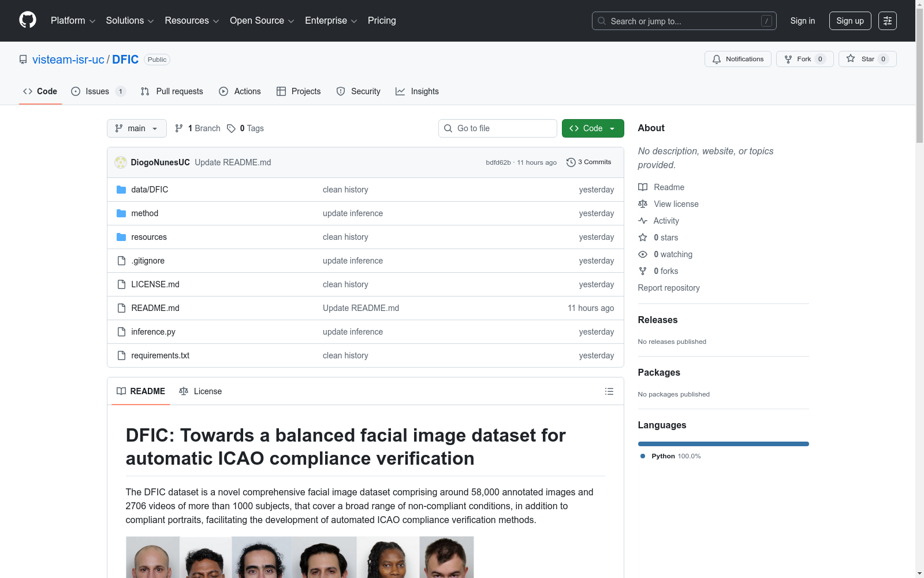Click the Search or jump to field
The image size is (924, 578).
coord(684,21)
